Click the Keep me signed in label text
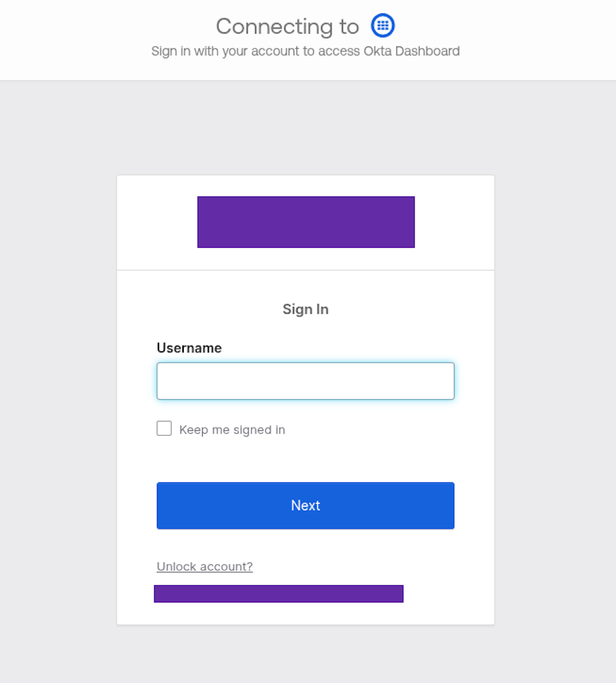This screenshot has width=616, height=683. click(x=232, y=430)
